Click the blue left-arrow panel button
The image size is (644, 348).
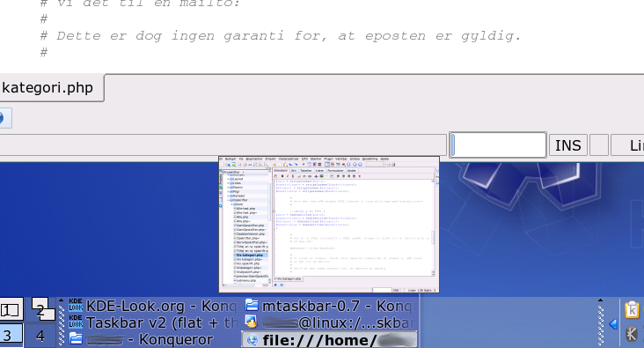point(613,324)
